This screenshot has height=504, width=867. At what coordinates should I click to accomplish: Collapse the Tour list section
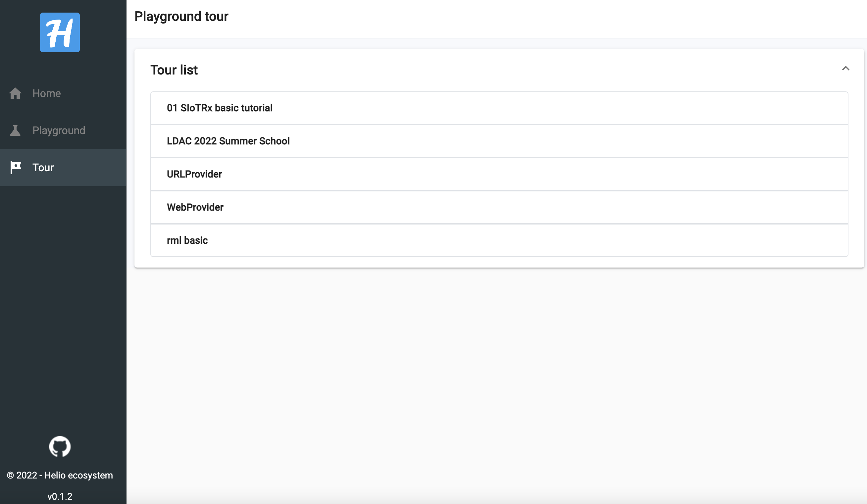tap(845, 68)
